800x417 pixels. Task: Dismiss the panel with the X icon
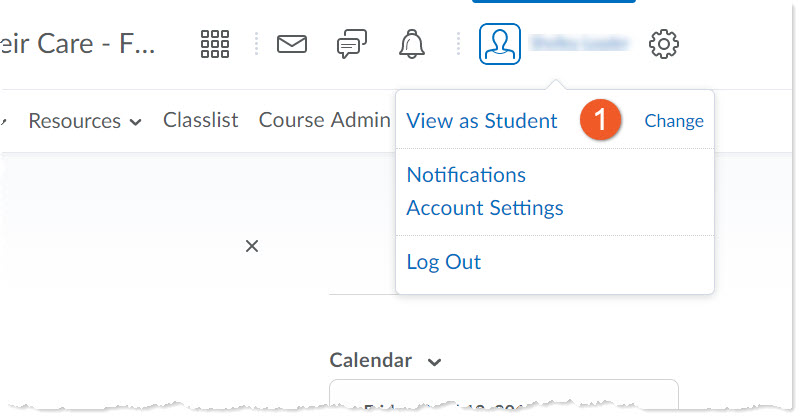point(252,246)
